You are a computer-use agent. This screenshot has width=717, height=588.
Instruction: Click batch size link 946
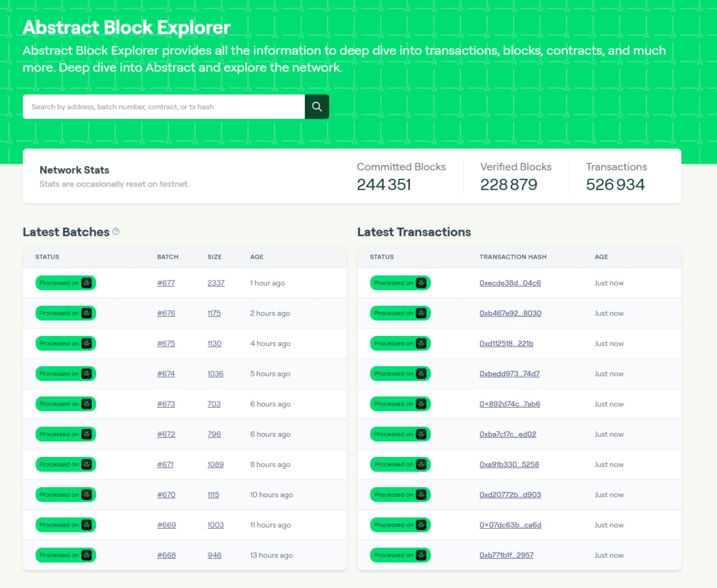(x=215, y=555)
